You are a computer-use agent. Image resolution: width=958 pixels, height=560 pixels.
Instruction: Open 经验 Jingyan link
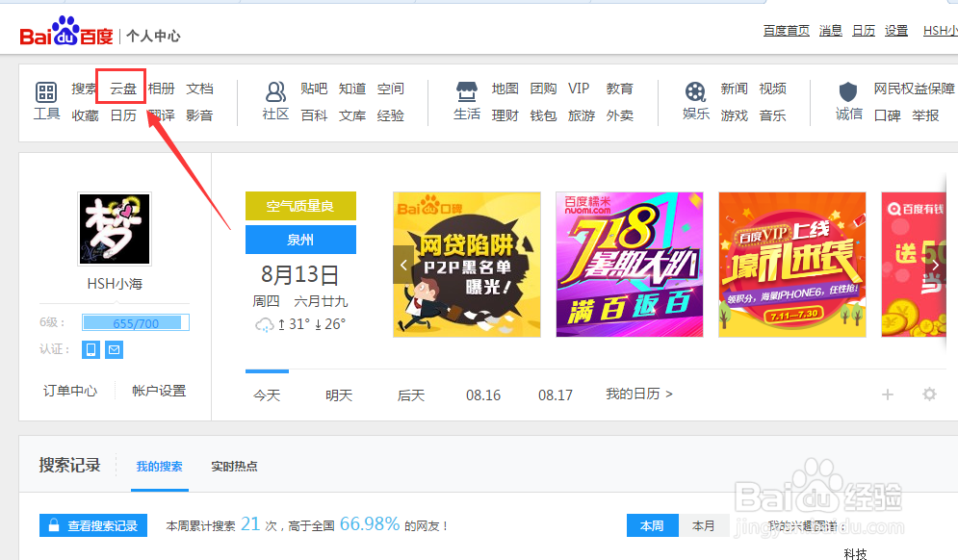390,115
